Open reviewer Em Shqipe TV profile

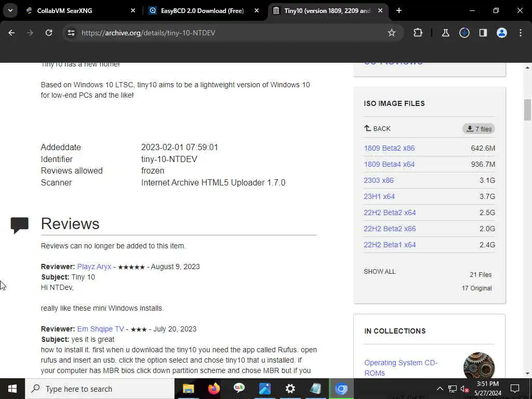(x=100, y=329)
